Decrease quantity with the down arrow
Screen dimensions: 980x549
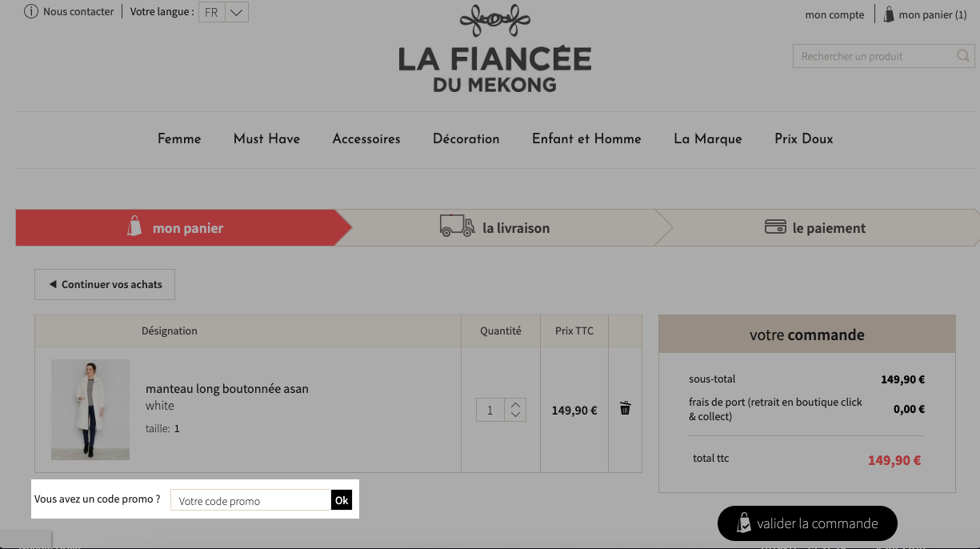(x=516, y=415)
